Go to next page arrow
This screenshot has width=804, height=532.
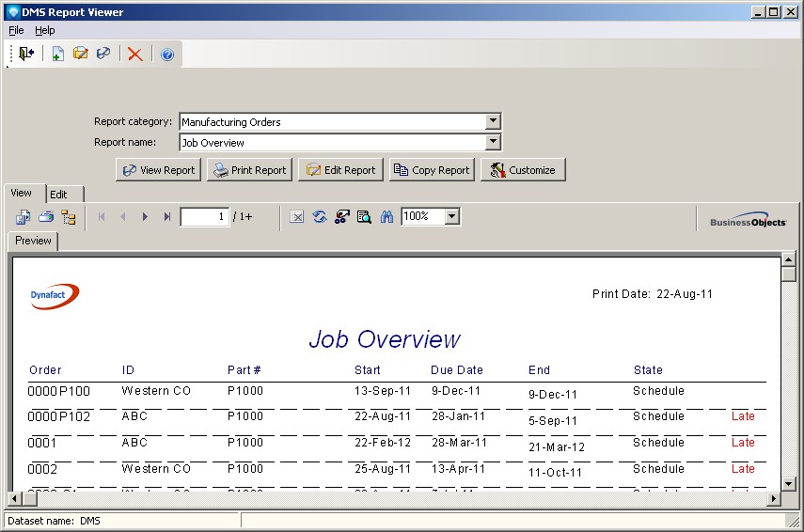pyautogui.click(x=145, y=217)
